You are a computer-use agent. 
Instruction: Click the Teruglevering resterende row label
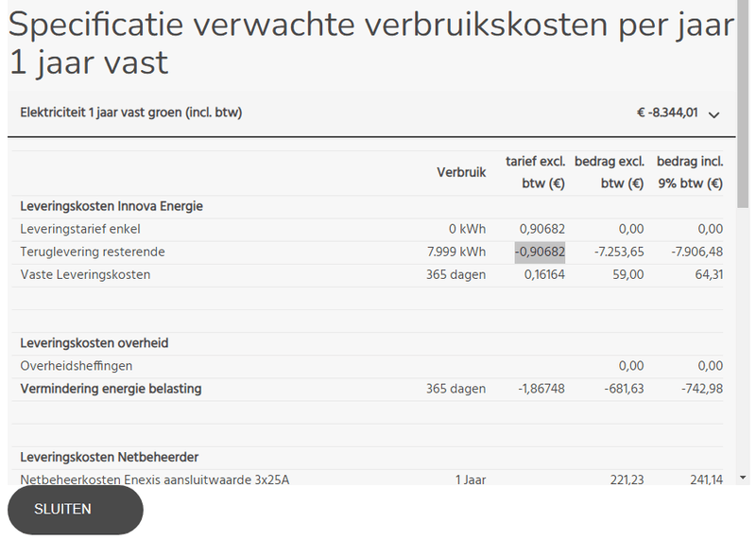93,253
